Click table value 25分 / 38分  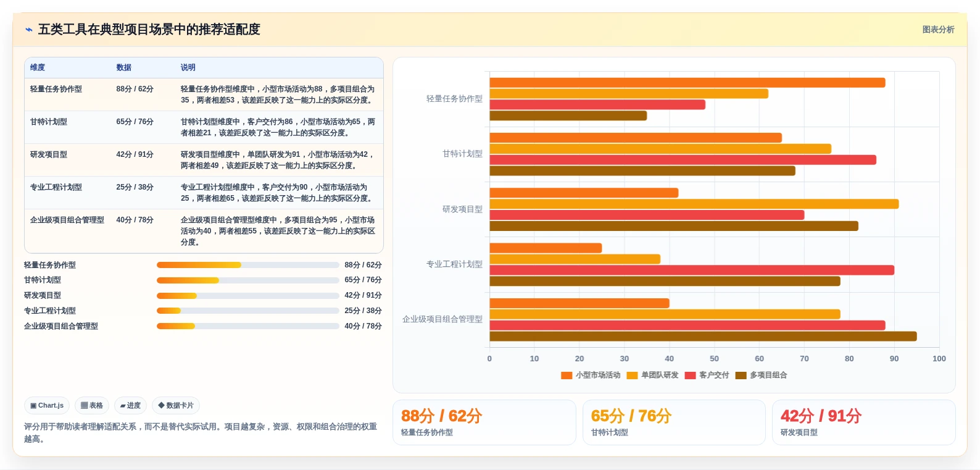click(x=135, y=187)
